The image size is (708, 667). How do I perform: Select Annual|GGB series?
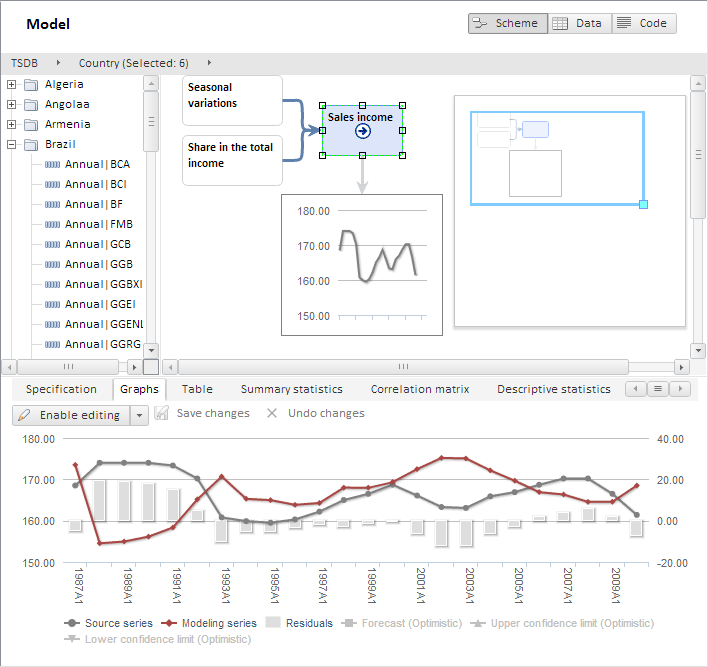99,264
